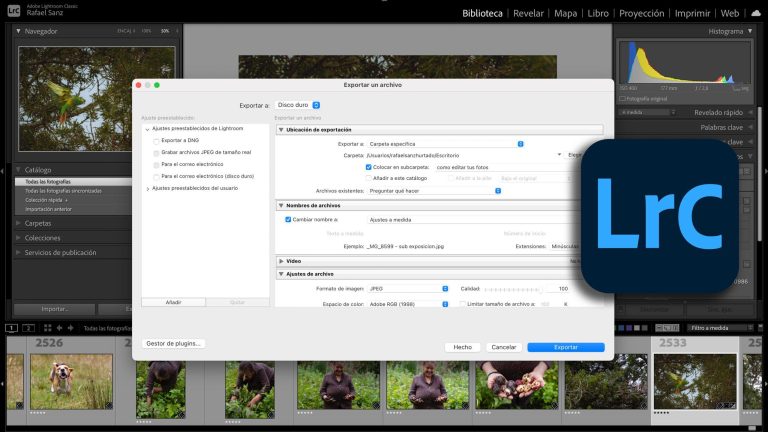Switch to the Proyección module
Screen dimensions: 768x432
coord(642,14)
